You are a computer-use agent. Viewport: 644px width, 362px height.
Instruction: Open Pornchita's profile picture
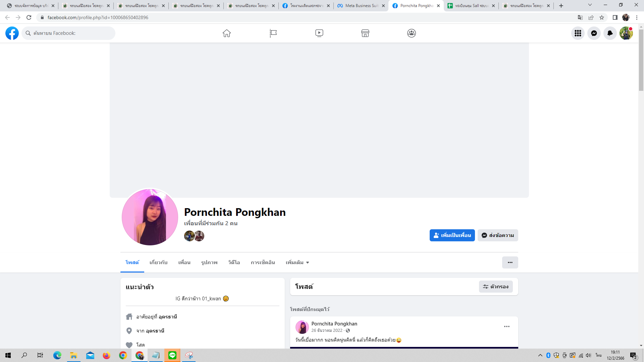(150, 217)
